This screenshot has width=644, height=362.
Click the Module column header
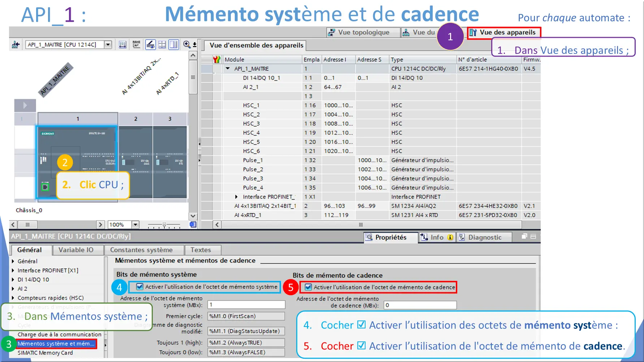(x=262, y=60)
